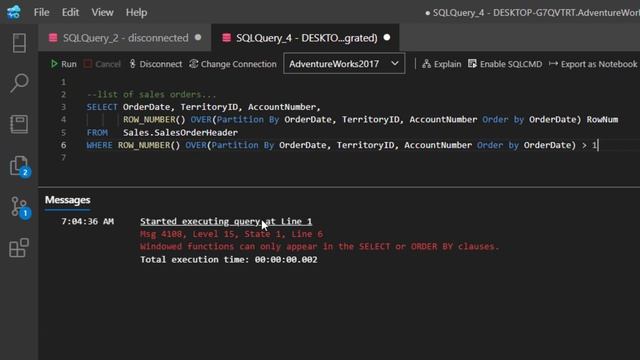The image size is (640, 360).
Task: Run the current query
Action: 63,64
